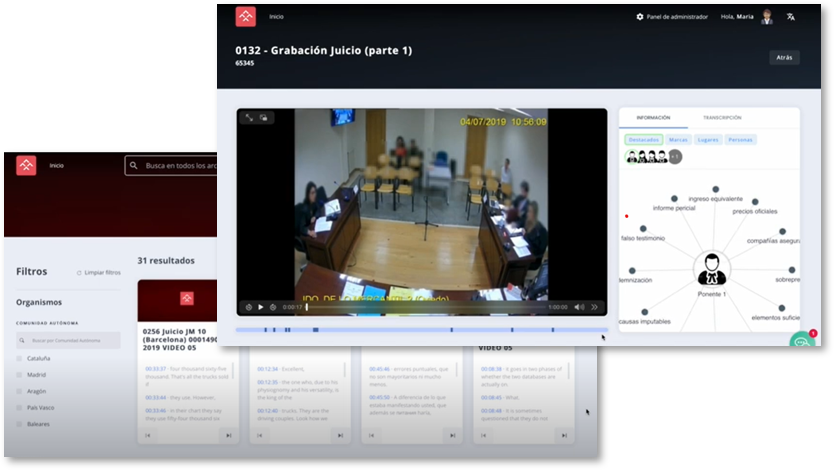Click the 'compañías asegura' graph node
Viewport: 834px width, 470px height.
pyautogui.click(x=782, y=231)
